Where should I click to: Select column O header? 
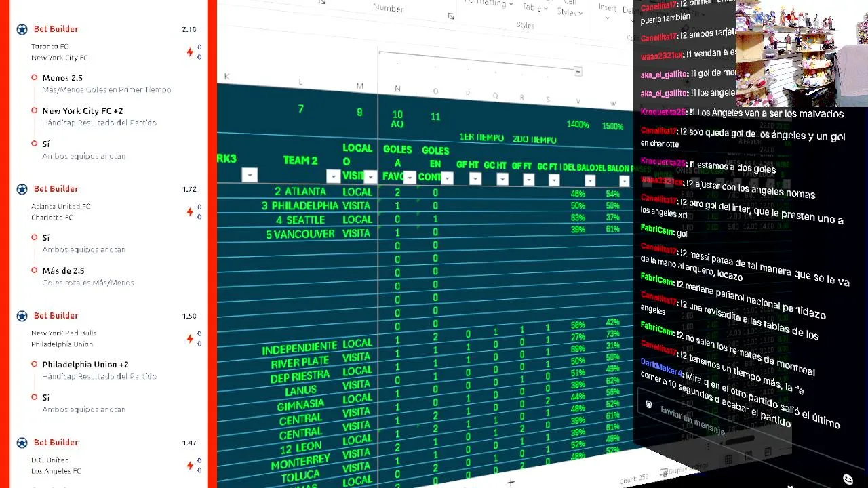coord(435,91)
